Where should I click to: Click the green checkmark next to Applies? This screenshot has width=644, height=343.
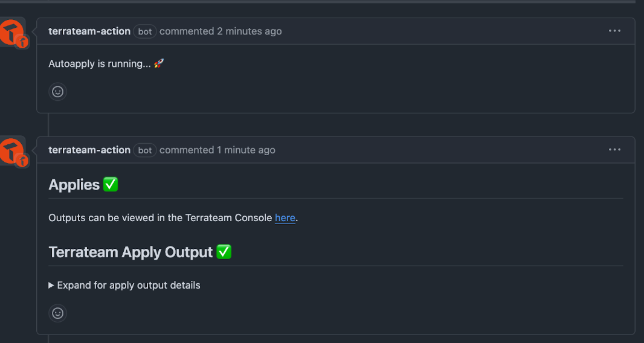(x=111, y=184)
